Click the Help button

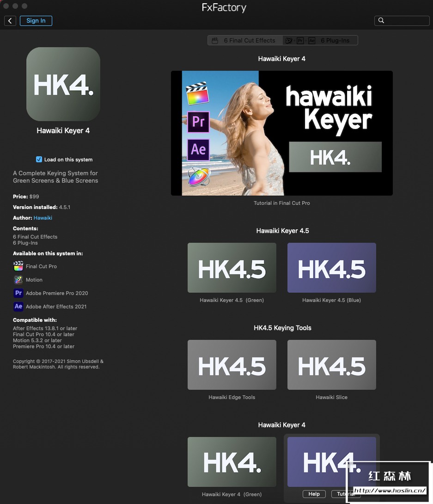314,494
